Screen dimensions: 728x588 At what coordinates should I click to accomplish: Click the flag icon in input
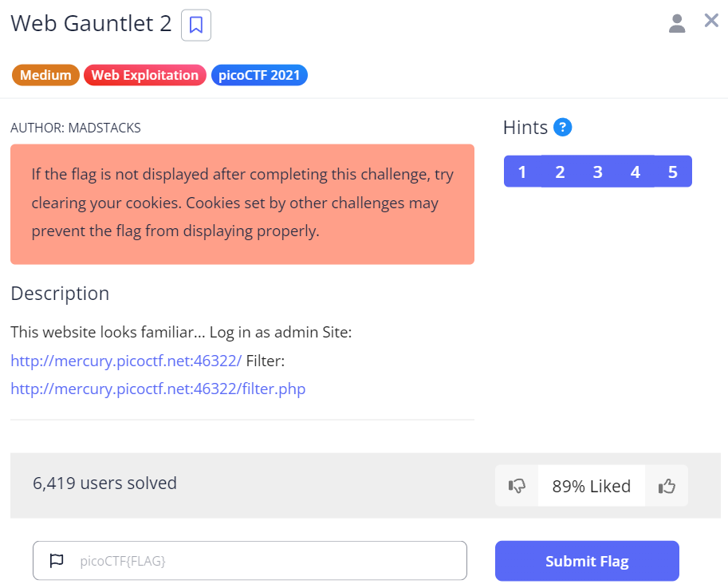[x=57, y=561]
